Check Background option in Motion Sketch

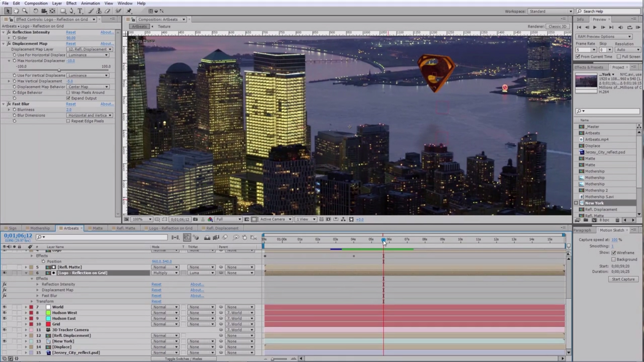point(613,259)
